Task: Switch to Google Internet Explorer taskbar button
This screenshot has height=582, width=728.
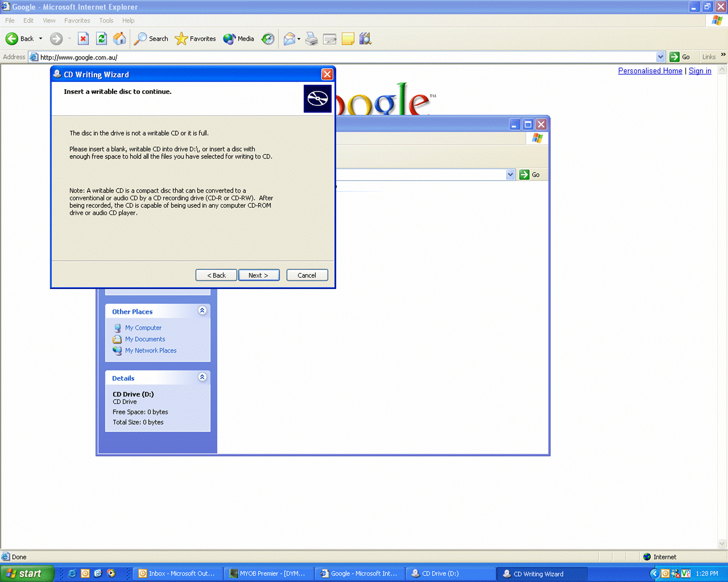Action: click(x=359, y=573)
